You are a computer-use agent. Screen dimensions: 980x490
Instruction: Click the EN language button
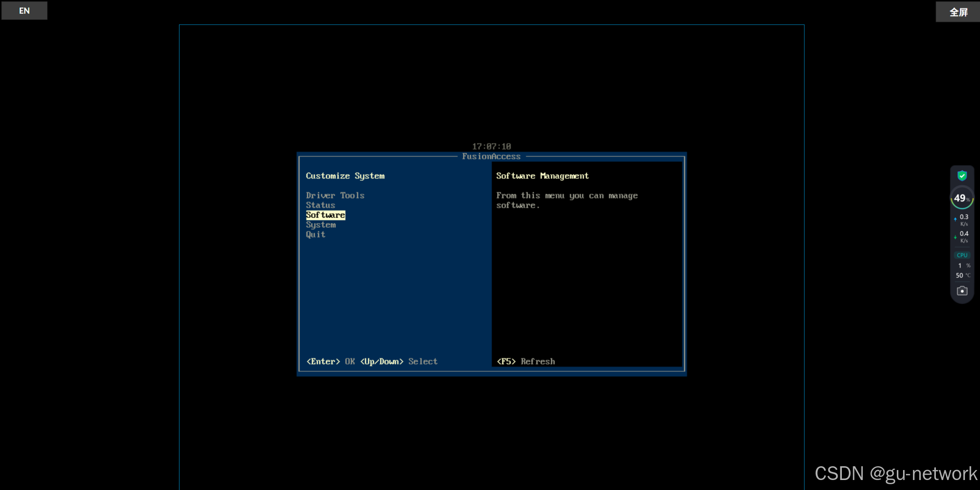[x=24, y=10]
